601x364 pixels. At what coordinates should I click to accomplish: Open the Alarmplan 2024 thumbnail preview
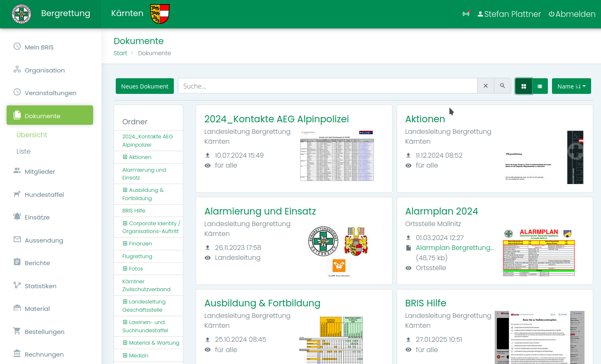(x=538, y=252)
